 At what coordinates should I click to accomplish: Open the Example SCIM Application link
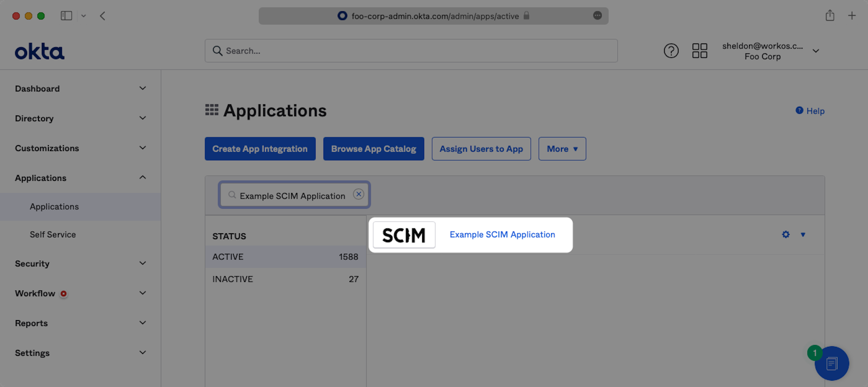click(502, 235)
